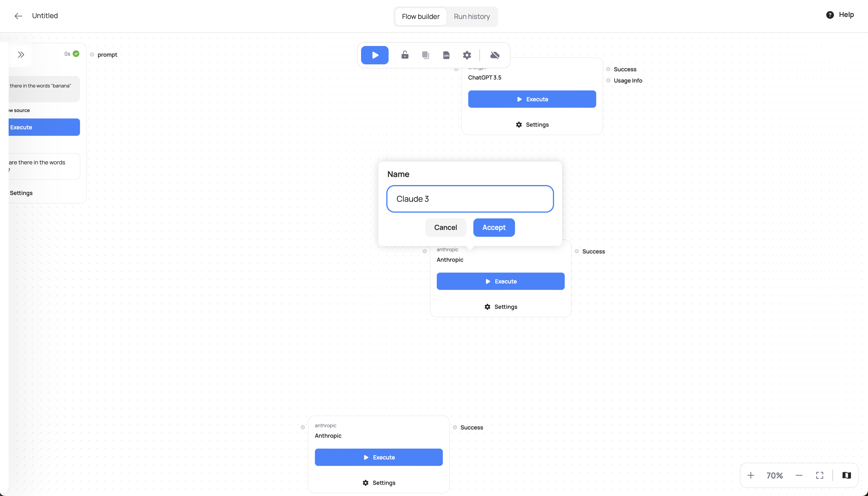This screenshot has height=496, width=868.
Task: Select the Usage Info output port
Action: tap(608, 80)
